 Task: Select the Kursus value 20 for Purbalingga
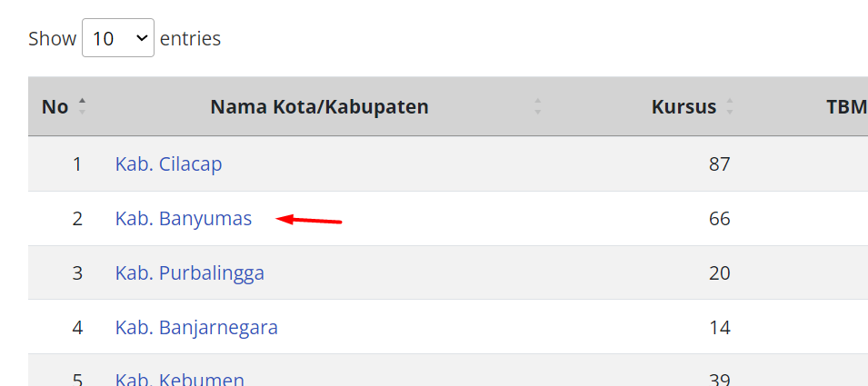click(x=720, y=273)
